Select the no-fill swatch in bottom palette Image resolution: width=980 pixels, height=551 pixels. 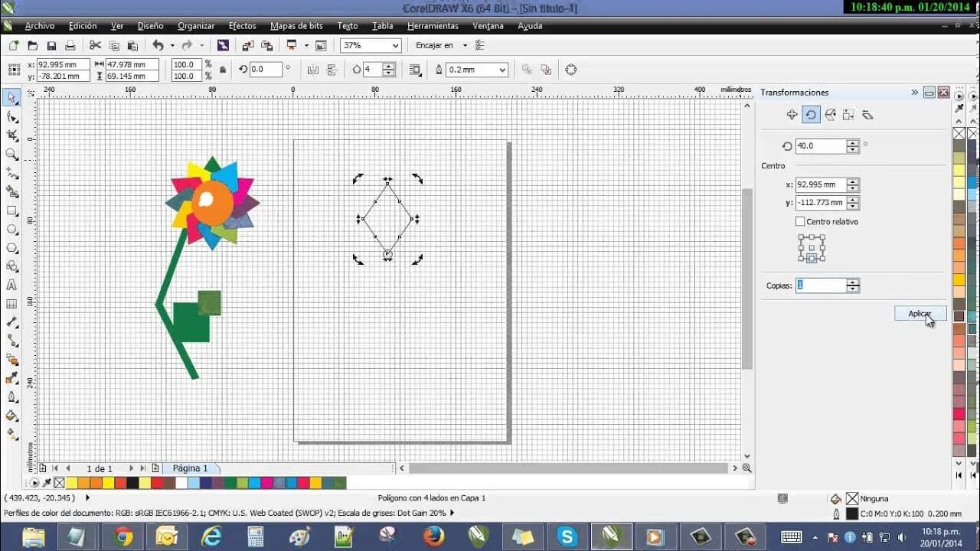59,483
